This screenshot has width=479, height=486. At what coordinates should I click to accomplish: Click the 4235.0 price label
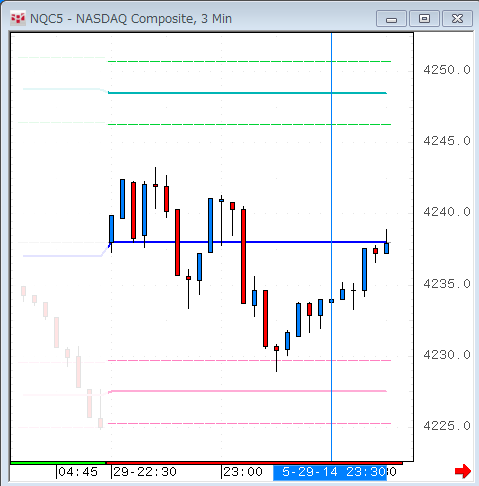tap(447, 284)
